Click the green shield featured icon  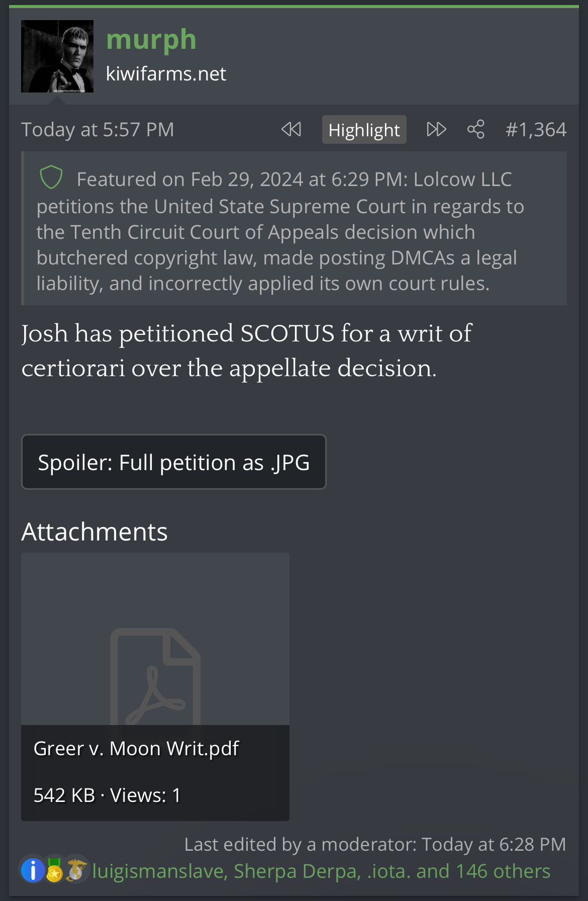coord(51,177)
